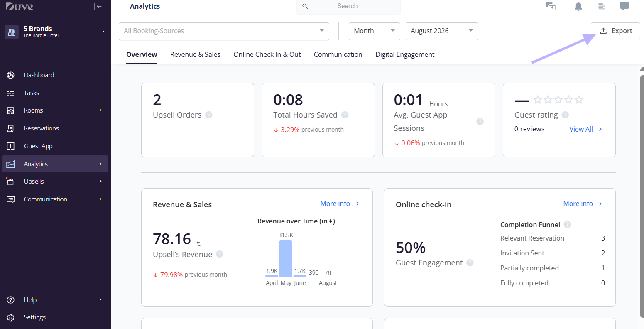Open the Month period dropdown
The image size is (644, 329).
[x=374, y=31]
